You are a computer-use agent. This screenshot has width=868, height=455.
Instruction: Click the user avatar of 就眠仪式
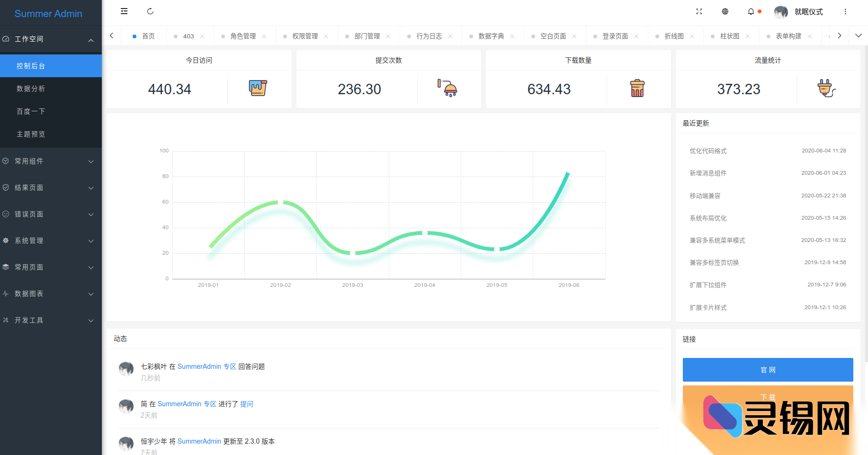coord(781,11)
